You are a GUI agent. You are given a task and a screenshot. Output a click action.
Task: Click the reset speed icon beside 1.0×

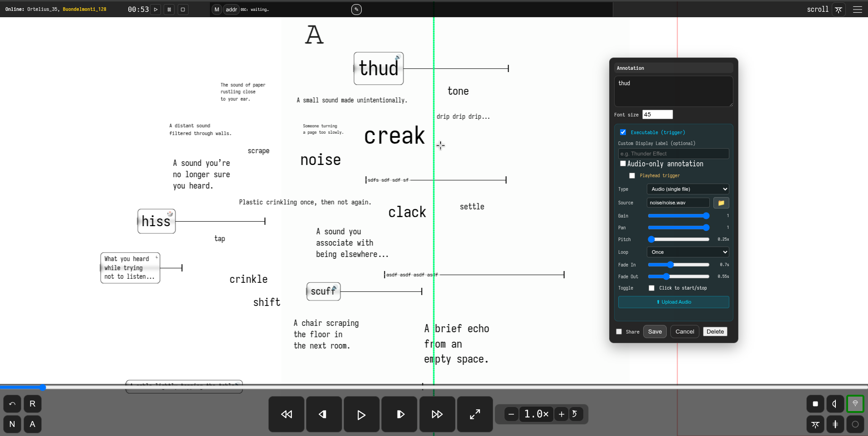coord(575,414)
